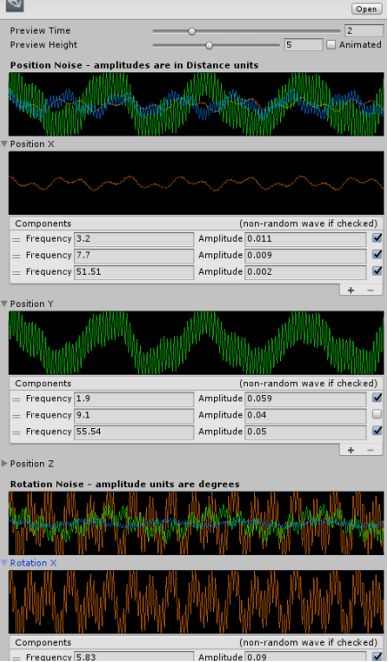Edit Position X amplitude 0.009 field
The width and height of the screenshot is (388, 662).
(305, 255)
